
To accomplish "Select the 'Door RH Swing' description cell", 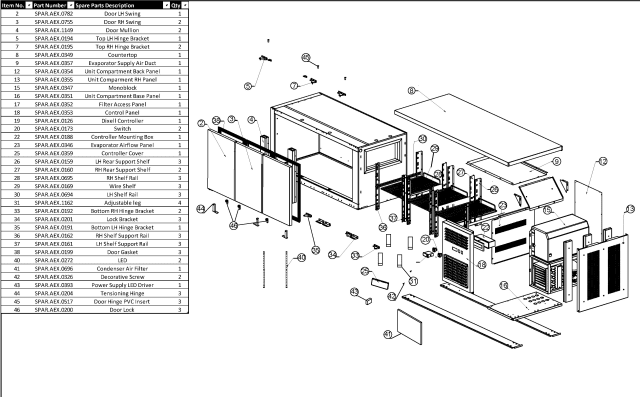I will coord(122,22).
